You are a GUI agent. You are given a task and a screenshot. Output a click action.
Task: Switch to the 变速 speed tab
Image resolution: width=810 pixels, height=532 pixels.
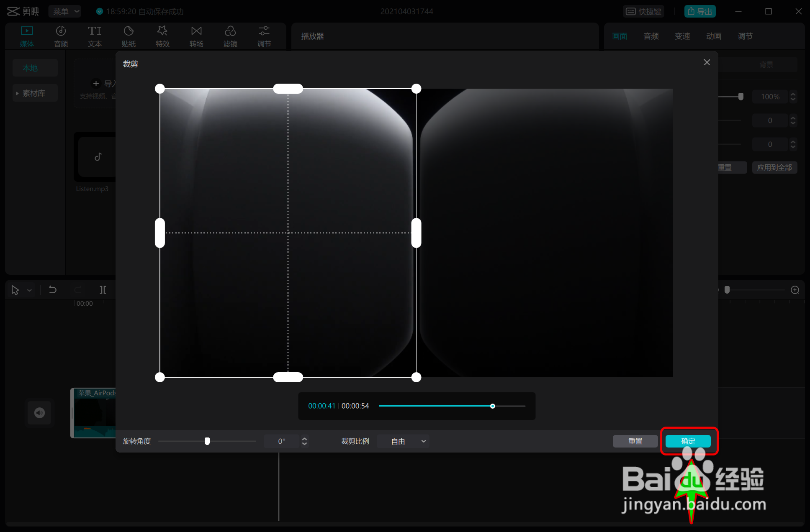tap(682, 36)
